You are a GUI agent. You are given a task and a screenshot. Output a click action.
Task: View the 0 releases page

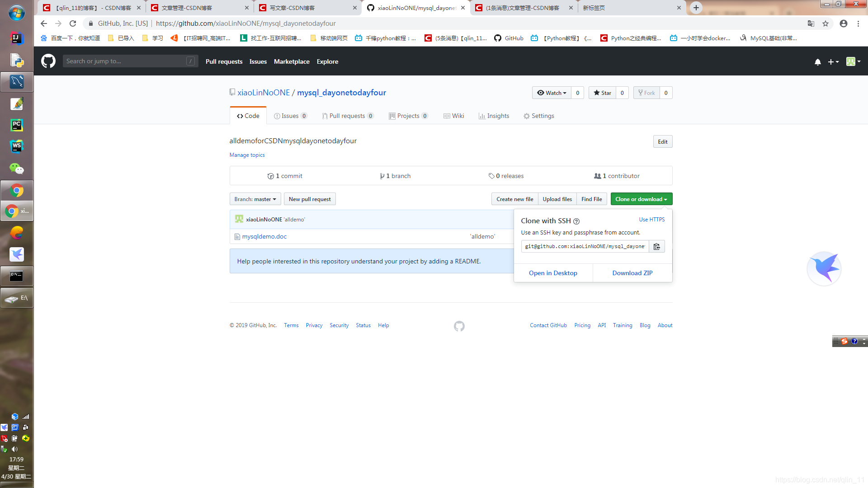[506, 176]
